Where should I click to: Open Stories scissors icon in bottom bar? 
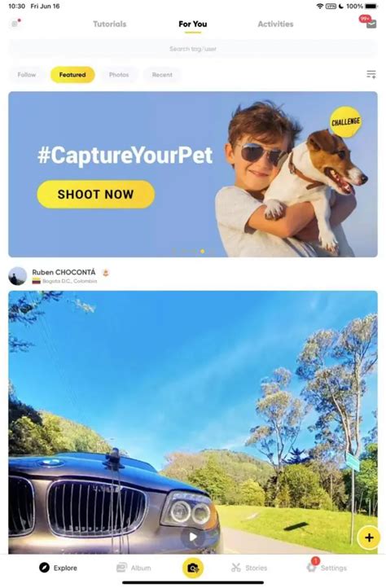pos(236,568)
